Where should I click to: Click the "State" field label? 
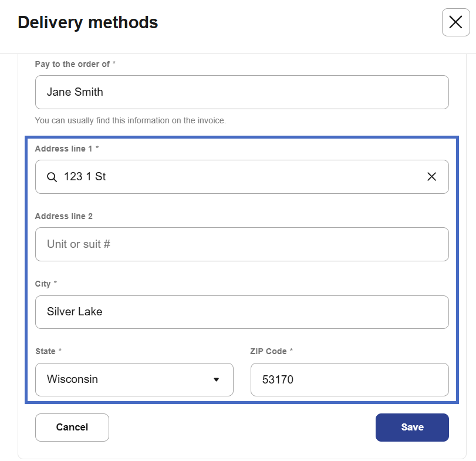click(x=45, y=351)
